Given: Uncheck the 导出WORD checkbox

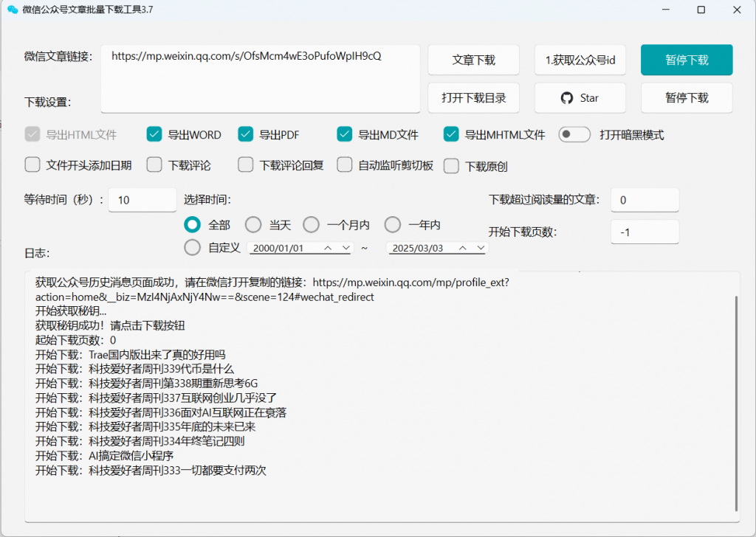Looking at the screenshot, I should [x=154, y=134].
